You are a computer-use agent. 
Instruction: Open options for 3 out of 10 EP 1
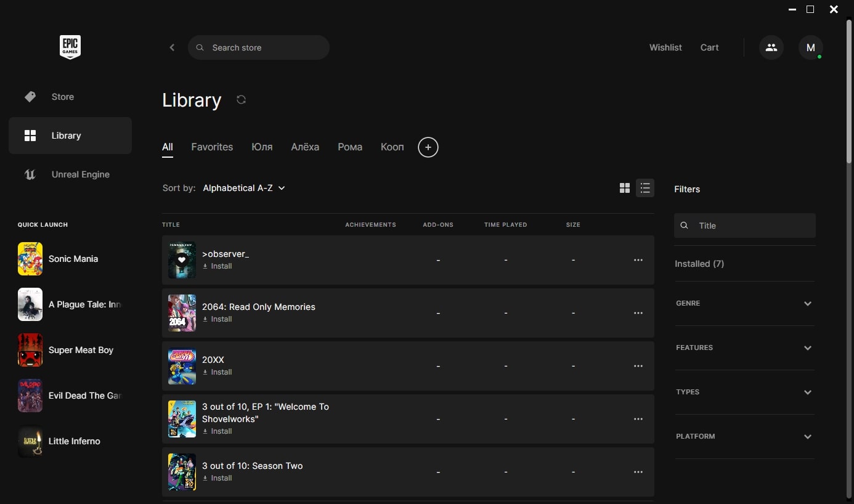638,419
